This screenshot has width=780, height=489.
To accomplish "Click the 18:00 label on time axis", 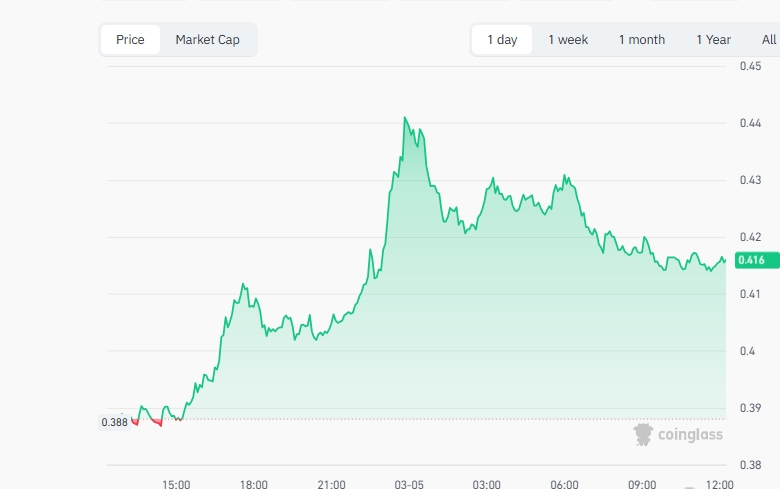I will tap(253, 484).
